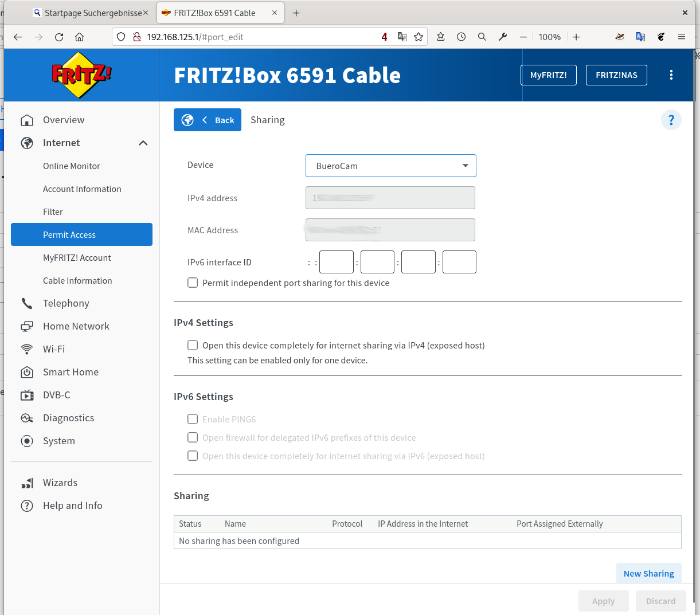This screenshot has width=700, height=615.
Task: Open Wi-Fi settings via wireless icon
Action: [28, 349]
